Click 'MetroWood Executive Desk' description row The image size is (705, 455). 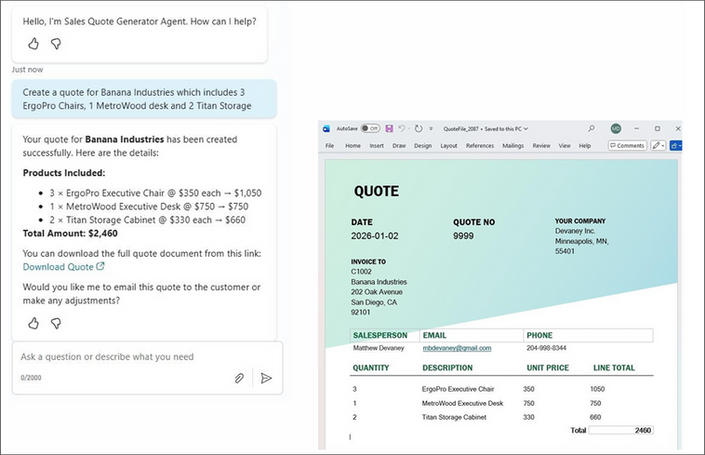pos(462,403)
